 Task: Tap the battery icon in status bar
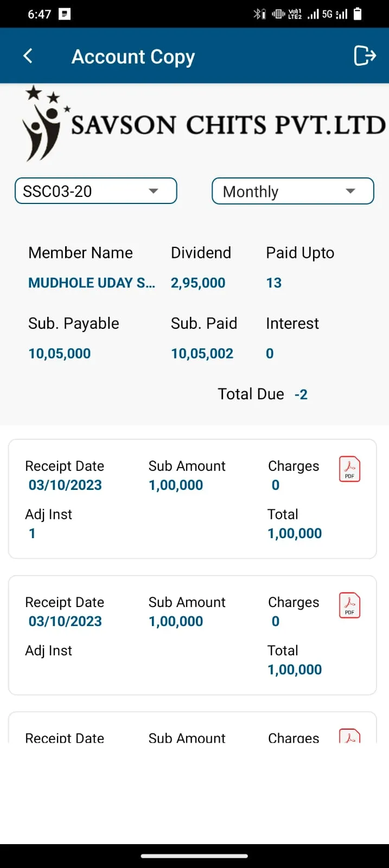[x=358, y=14]
